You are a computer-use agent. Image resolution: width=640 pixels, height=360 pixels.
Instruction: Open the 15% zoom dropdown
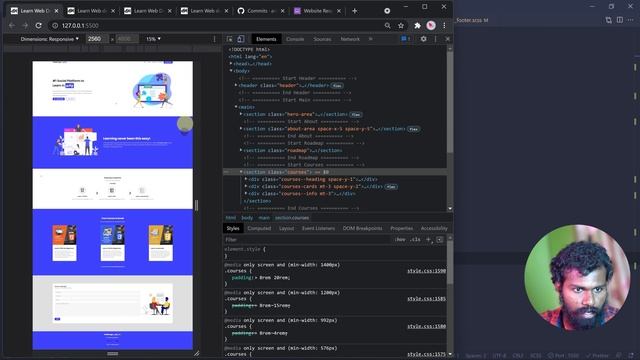153,39
